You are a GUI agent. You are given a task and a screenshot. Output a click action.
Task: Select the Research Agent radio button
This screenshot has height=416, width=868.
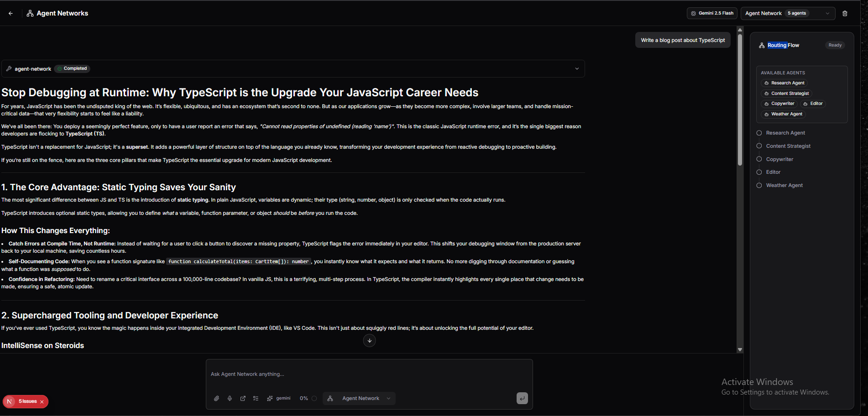tap(759, 133)
